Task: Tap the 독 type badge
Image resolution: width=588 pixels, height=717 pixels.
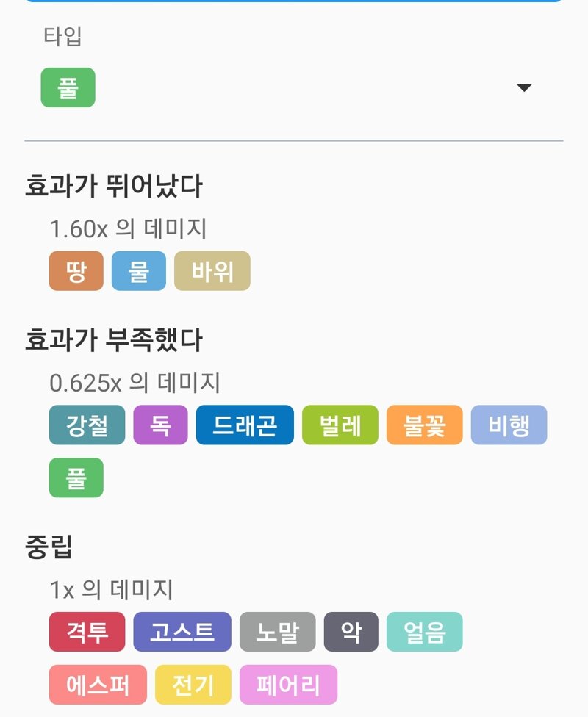Action: click(161, 425)
